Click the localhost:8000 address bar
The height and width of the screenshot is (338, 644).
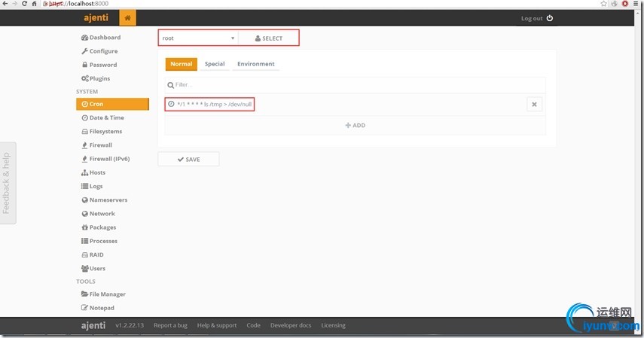point(320,3)
